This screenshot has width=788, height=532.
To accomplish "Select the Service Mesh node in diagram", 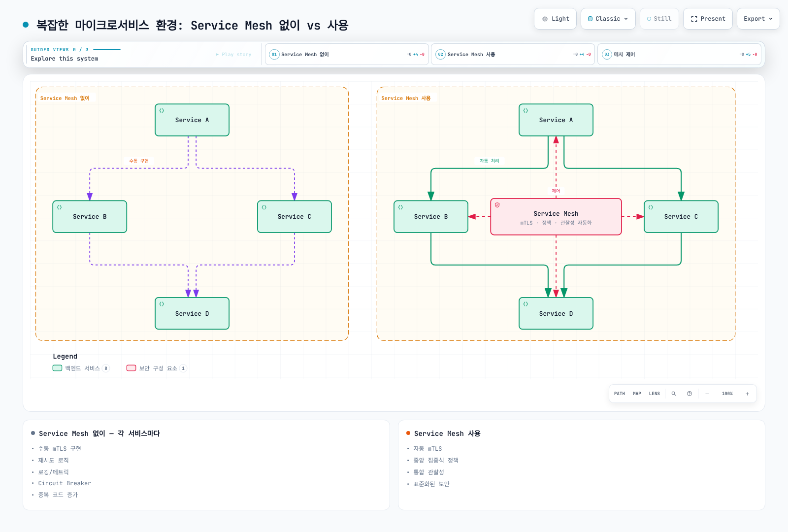I will click(x=556, y=217).
